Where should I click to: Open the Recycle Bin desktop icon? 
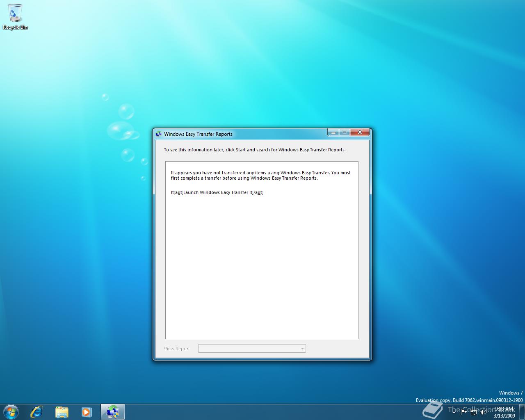15,17
